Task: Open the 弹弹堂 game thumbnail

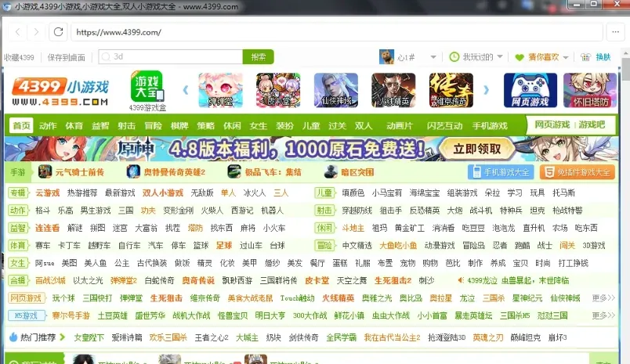Action: click(x=221, y=90)
